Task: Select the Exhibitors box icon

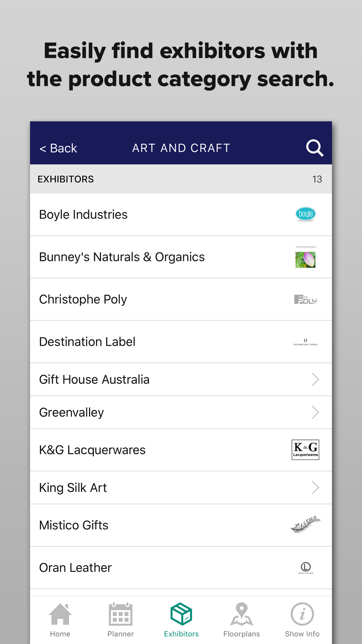Action: 181,614
